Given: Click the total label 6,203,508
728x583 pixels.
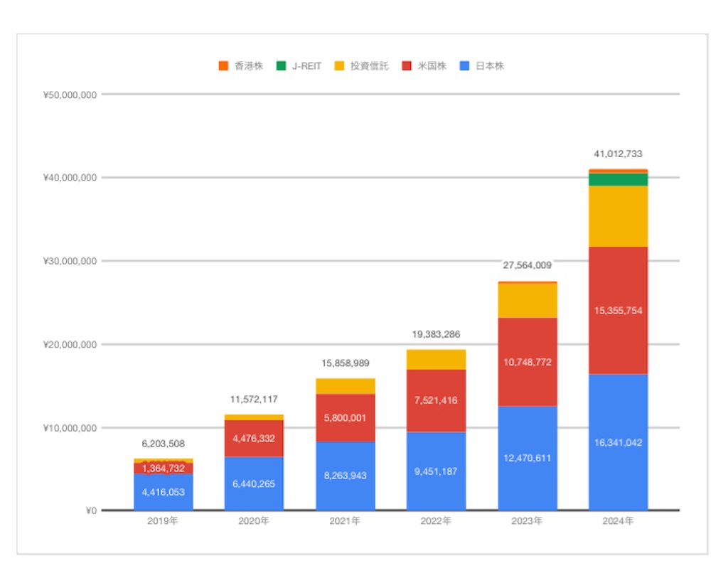Looking at the screenshot, I should [x=163, y=443].
